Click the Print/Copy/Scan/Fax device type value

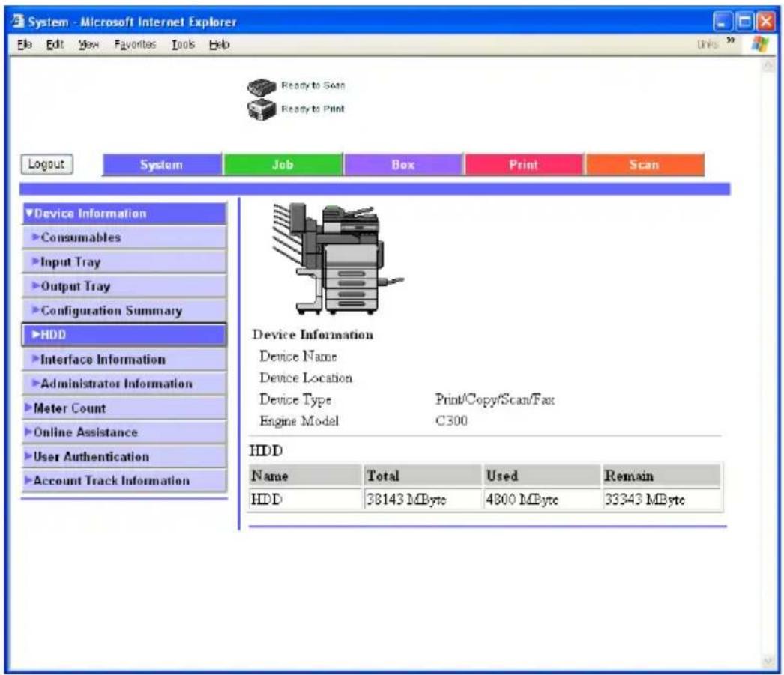coord(495,399)
